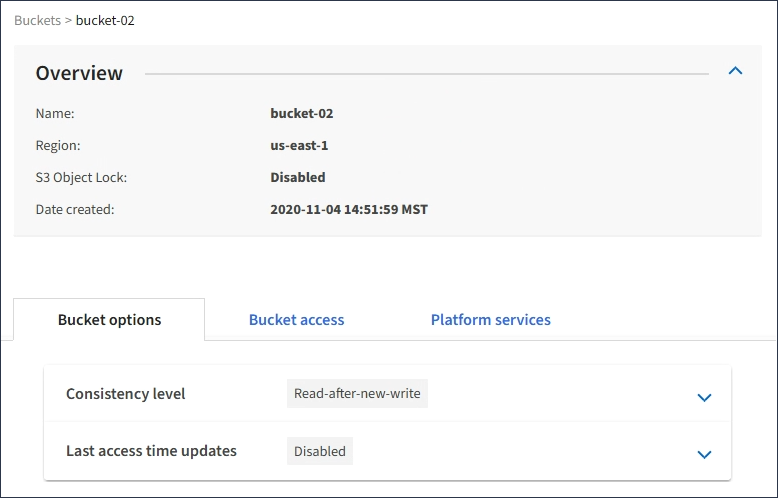The height and width of the screenshot is (498, 778).
Task: Click the bucket name value in Overview
Action: pyautogui.click(x=301, y=114)
